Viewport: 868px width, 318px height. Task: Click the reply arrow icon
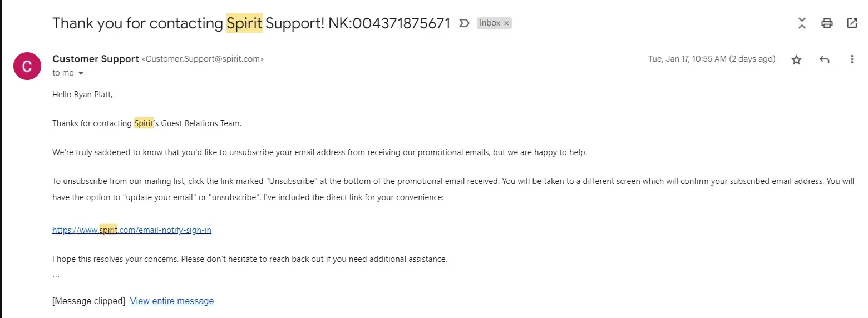tap(824, 59)
